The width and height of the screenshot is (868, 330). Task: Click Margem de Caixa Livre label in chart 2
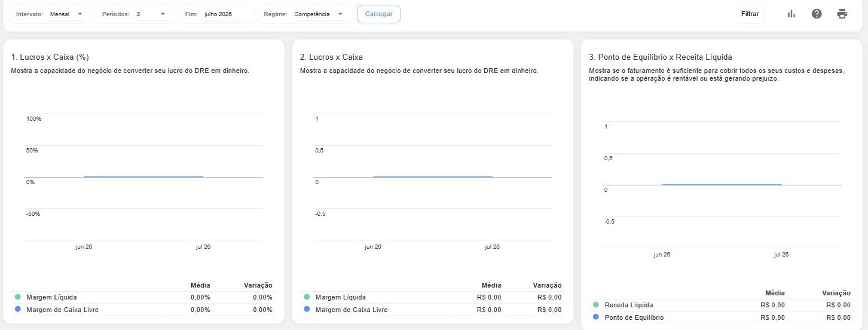tap(352, 310)
